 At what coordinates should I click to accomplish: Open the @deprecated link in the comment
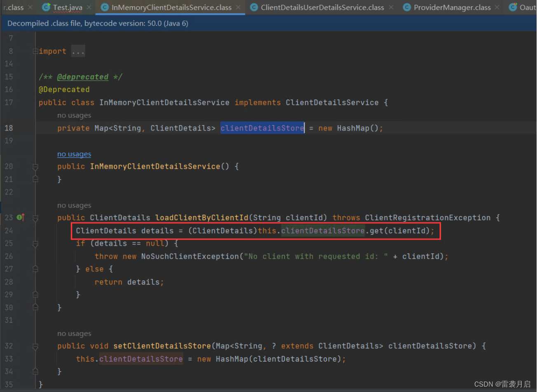point(82,77)
